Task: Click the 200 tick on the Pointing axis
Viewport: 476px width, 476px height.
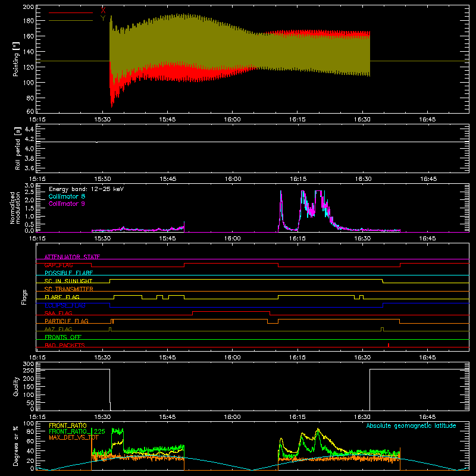Action: [x=29, y=7]
